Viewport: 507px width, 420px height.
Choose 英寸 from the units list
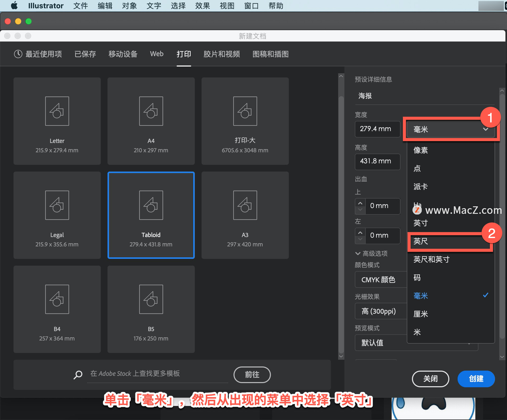pos(450,223)
